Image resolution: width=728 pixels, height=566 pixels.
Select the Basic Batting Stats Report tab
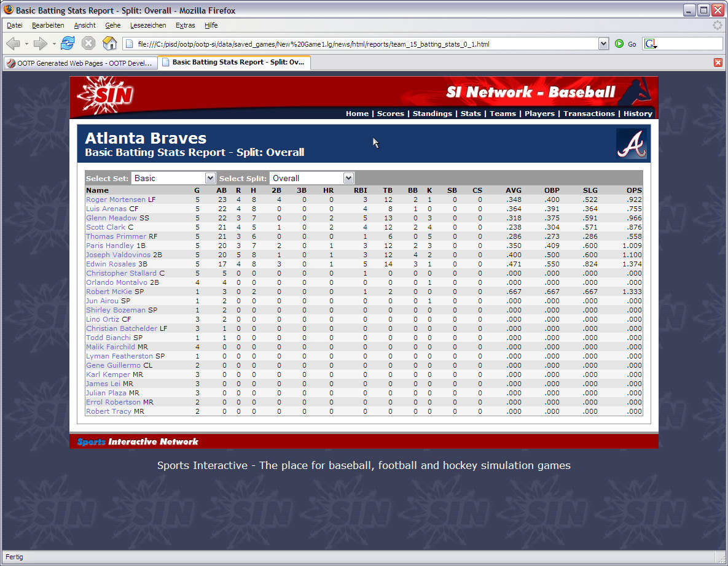coord(234,62)
